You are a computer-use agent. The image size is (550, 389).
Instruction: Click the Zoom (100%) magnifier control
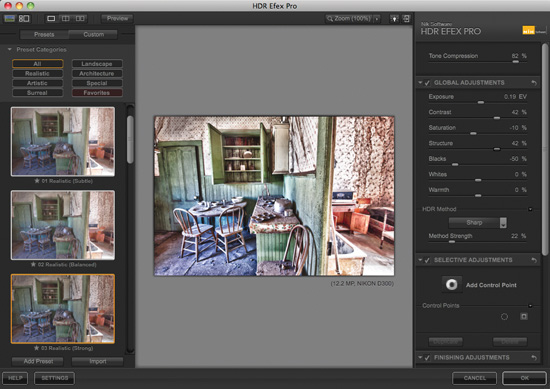click(x=349, y=19)
